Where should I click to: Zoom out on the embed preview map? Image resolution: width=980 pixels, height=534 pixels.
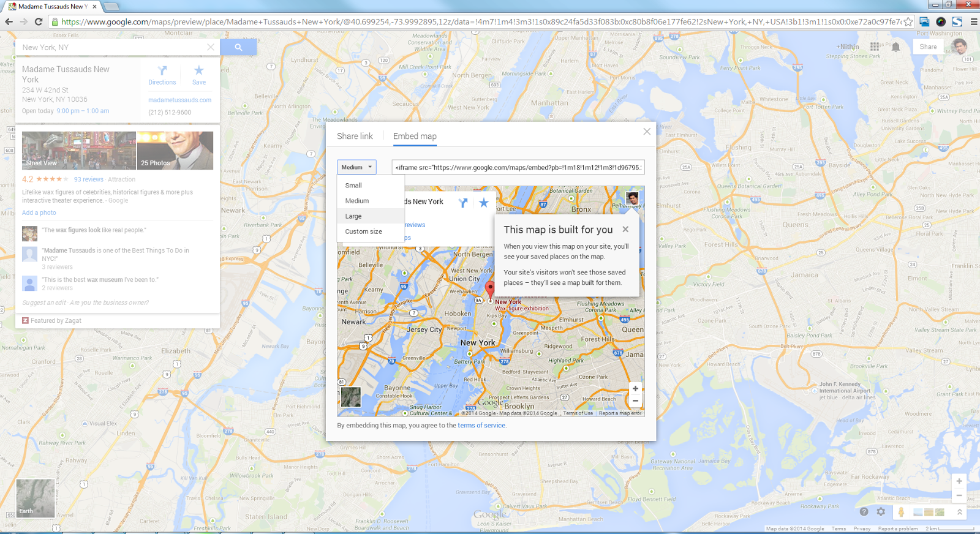point(635,401)
